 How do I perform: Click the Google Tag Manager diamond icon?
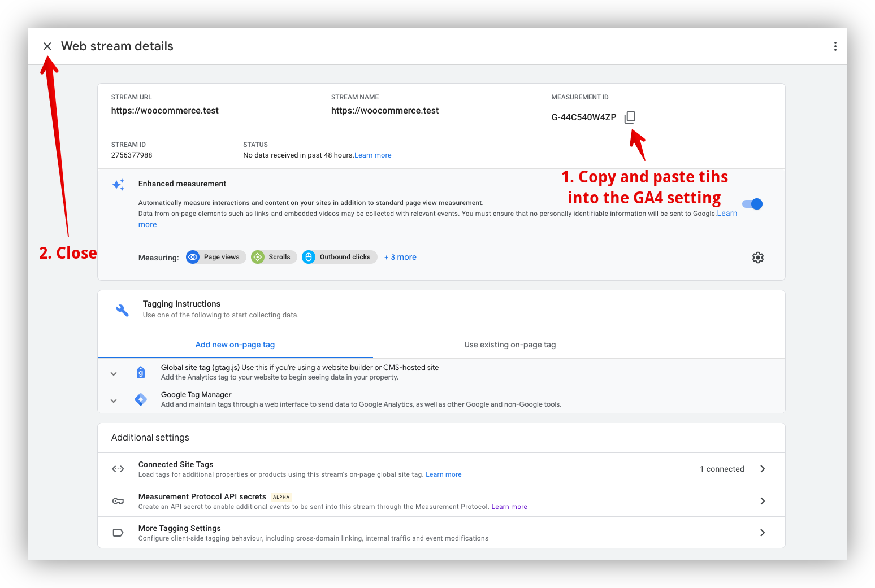pyautogui.click(x=141, y=399)
